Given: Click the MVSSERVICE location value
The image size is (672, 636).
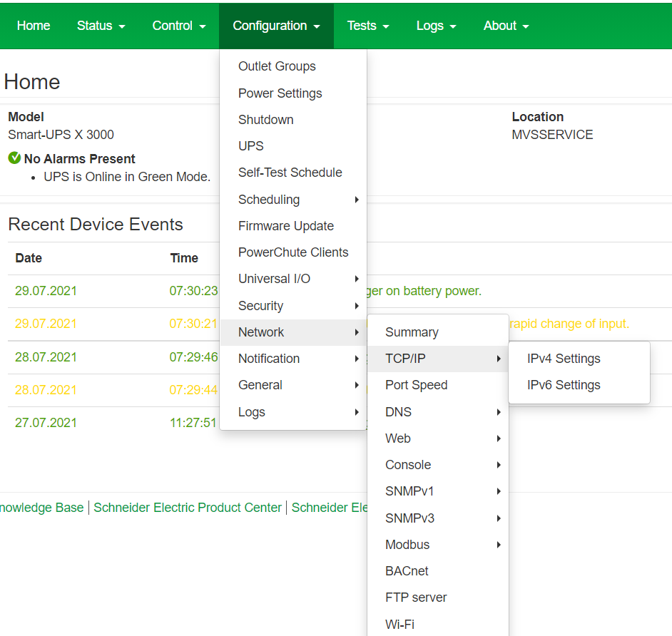Looking at the screenshot, I should click(552, 135).
